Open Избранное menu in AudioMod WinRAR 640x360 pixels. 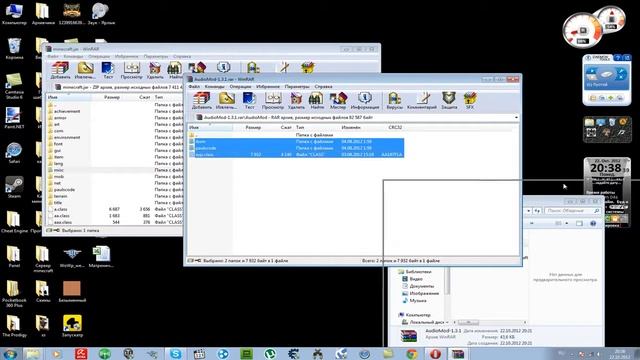[x=268, y=87]
